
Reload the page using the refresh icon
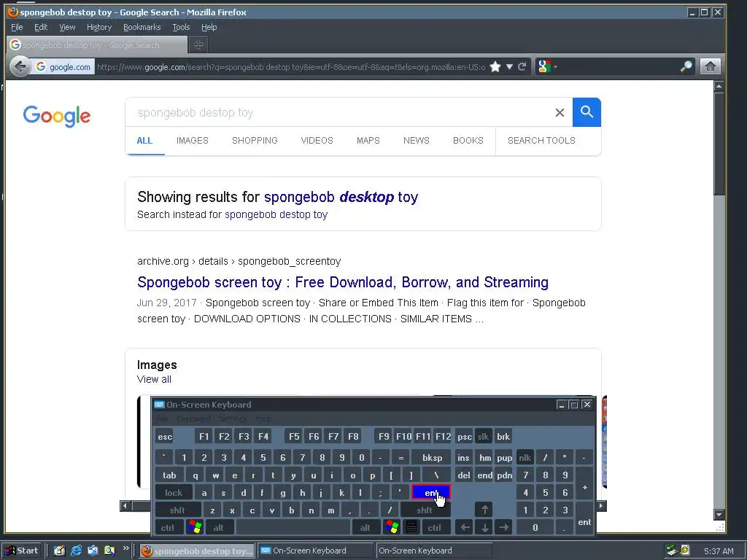(x=522, y=66)
